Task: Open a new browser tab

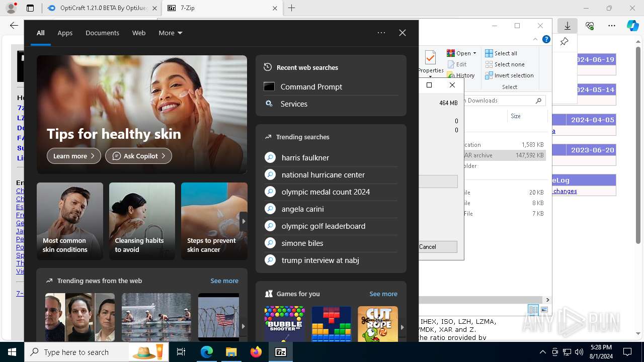Action: tap(292, 8)
